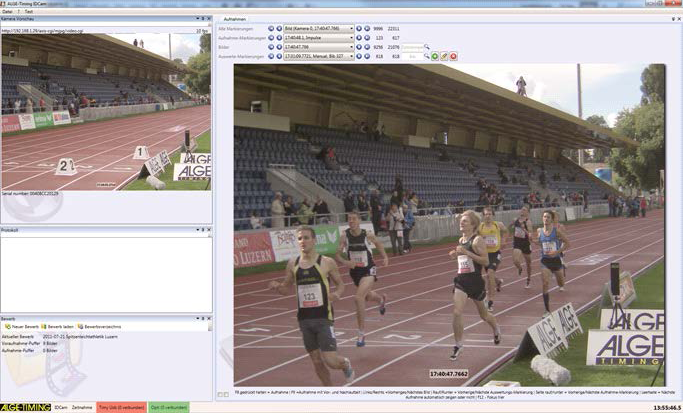This screenshot has height=413, width=683.
Task: Click the Bewerbsverzeichnis icon
Action: tap(80, 326)
